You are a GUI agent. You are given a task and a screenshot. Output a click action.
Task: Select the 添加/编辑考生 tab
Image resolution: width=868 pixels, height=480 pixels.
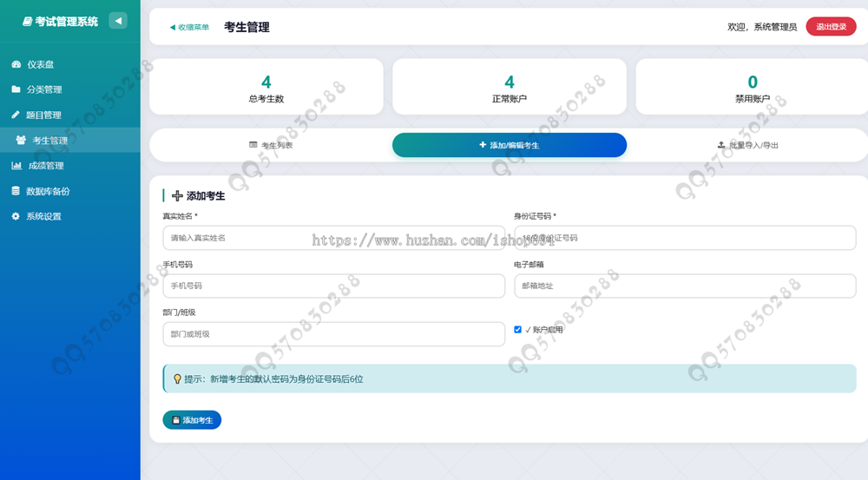tap(510, 145)
